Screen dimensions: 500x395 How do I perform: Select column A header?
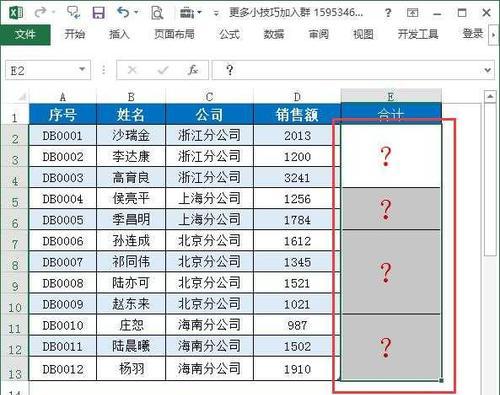tap(63, 97)
